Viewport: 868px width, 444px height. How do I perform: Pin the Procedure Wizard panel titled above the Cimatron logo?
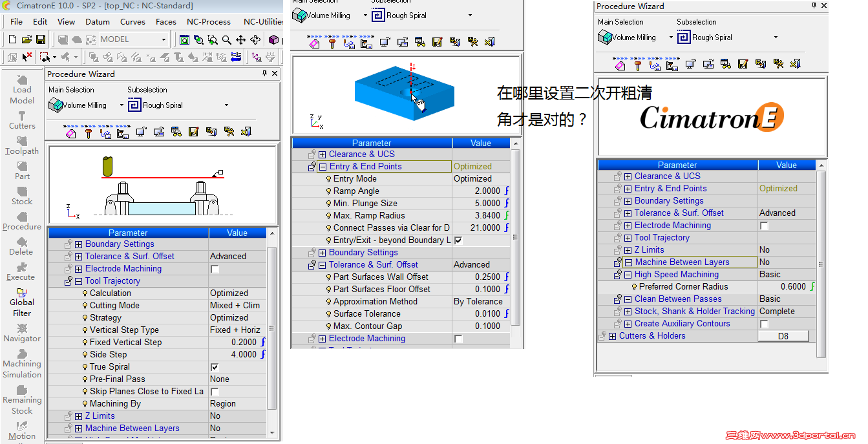(x=814, y=6)
